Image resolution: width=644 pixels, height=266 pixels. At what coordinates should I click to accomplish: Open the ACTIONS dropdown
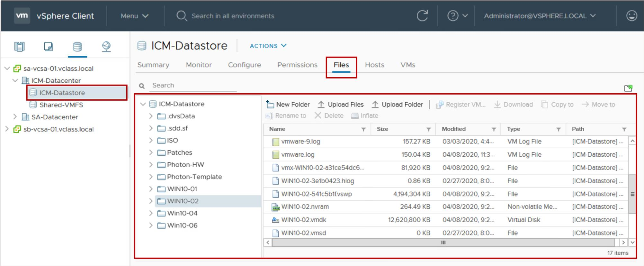click(x=268, y=46)
